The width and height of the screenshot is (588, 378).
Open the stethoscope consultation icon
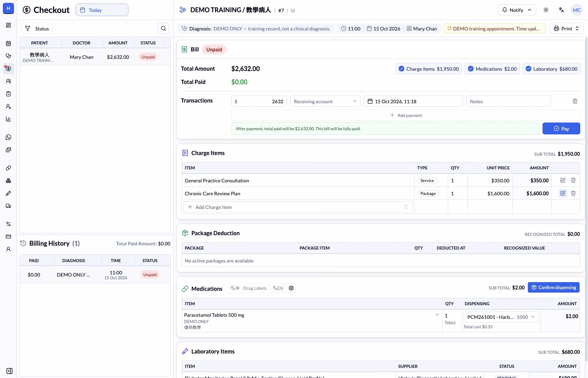click(8, 56)
